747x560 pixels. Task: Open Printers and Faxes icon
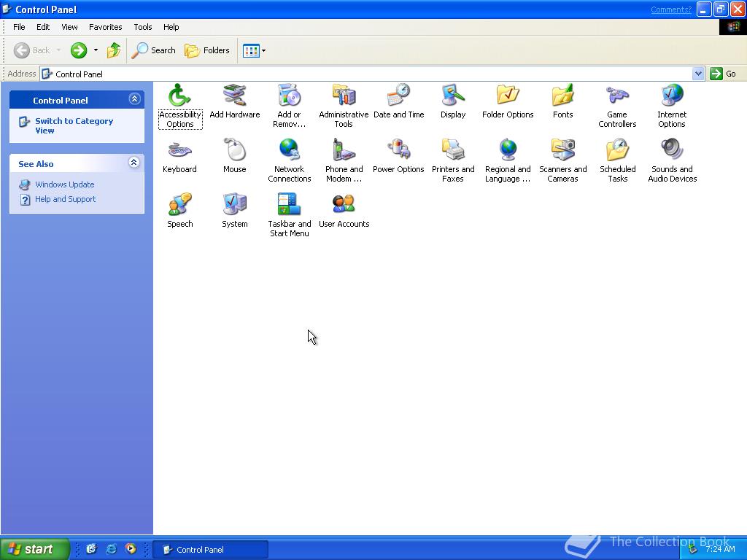(x=452, y=150)
